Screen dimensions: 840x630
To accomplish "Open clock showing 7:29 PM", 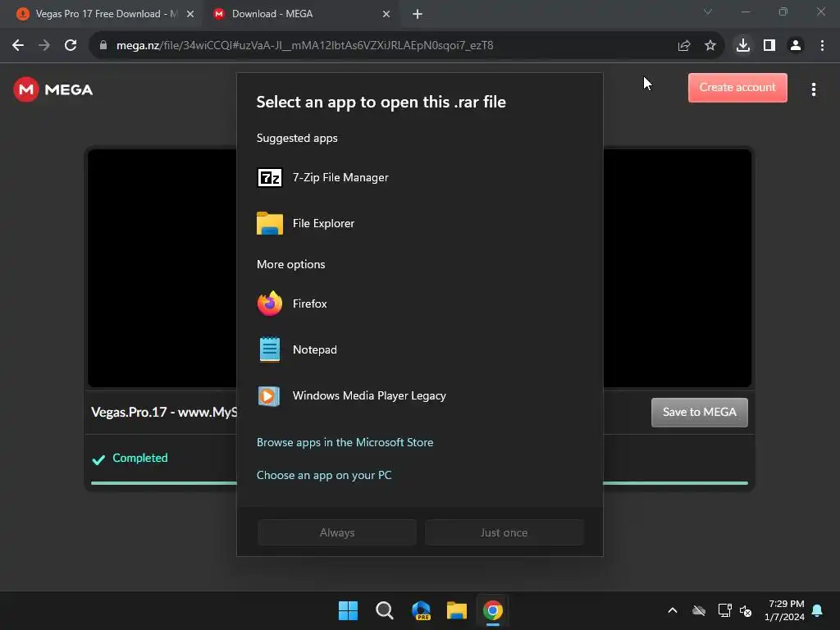I will (785, 610).
